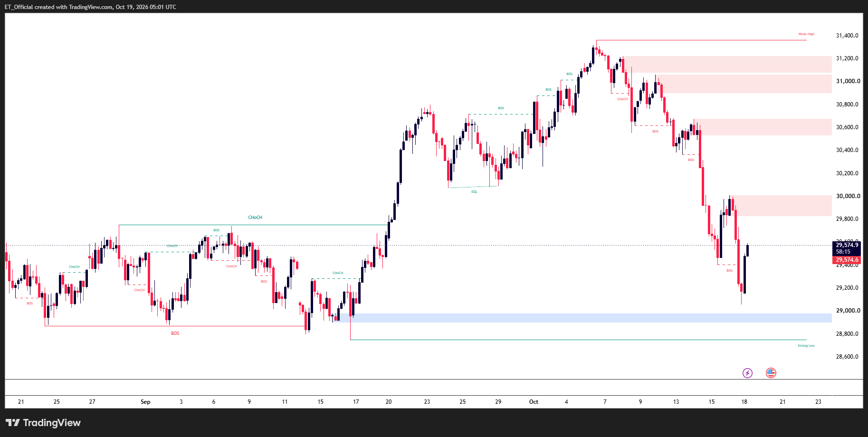This screenshot has width=868, height=437.
Task: Click the 30,200.0 price axis label
Action: tap(847, 173)
